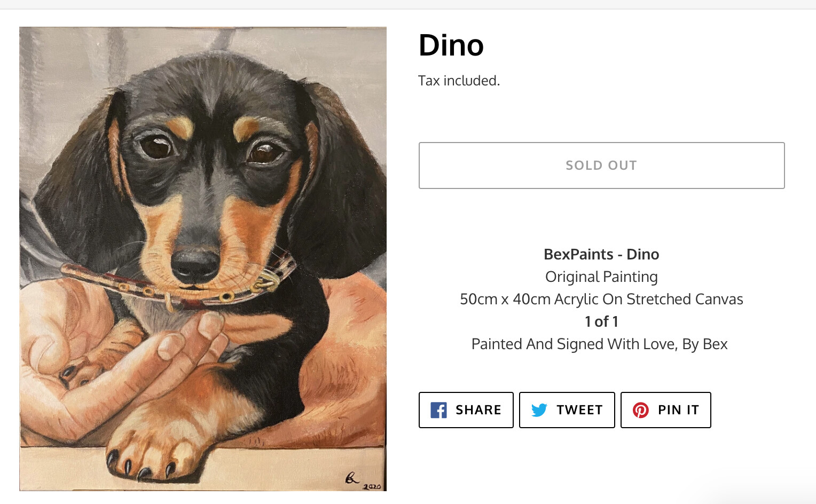Click the Original Painting description line
The image size is (816, 504).
(601, 277)
